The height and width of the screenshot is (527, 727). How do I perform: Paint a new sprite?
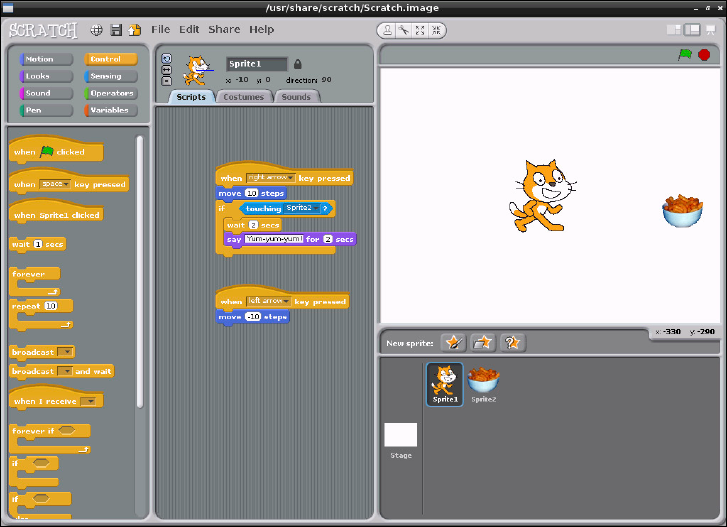point(453,343)
